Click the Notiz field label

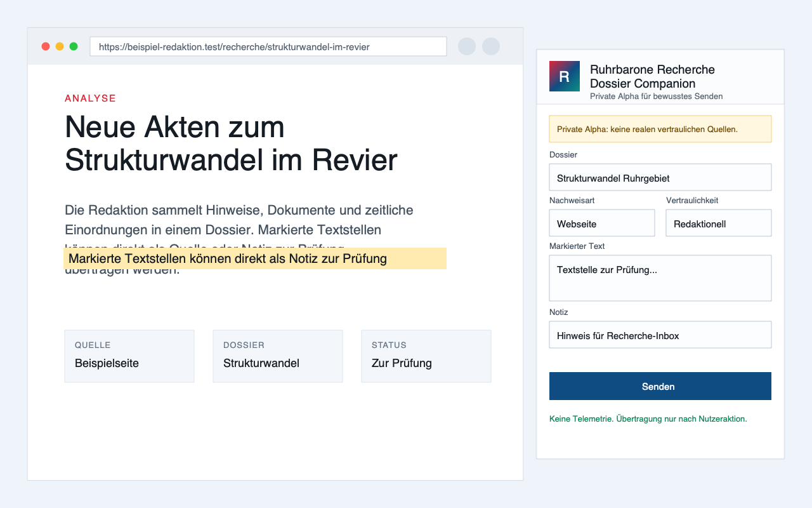point(559,312)
